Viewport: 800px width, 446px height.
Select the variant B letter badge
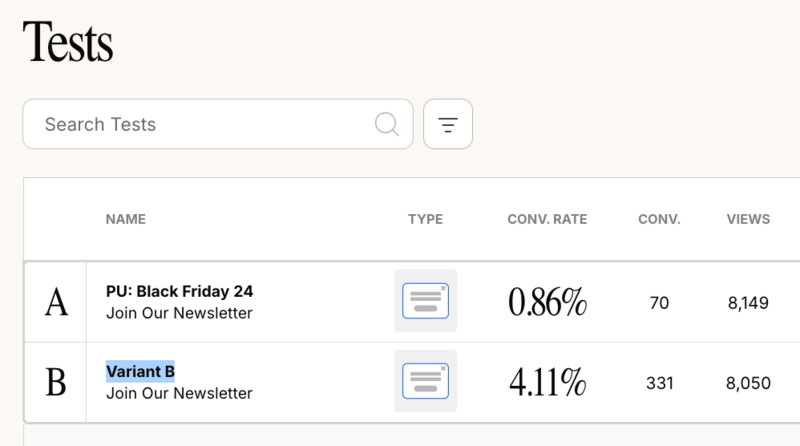tap(56, 382)
